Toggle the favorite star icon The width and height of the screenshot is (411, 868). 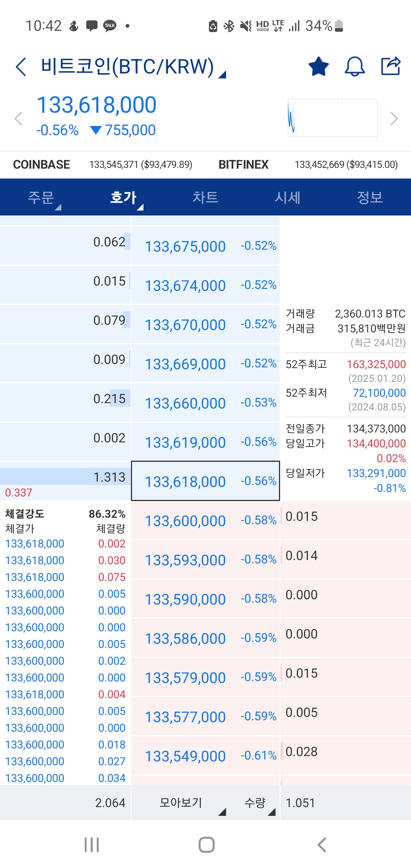click(x=318, y=67)
